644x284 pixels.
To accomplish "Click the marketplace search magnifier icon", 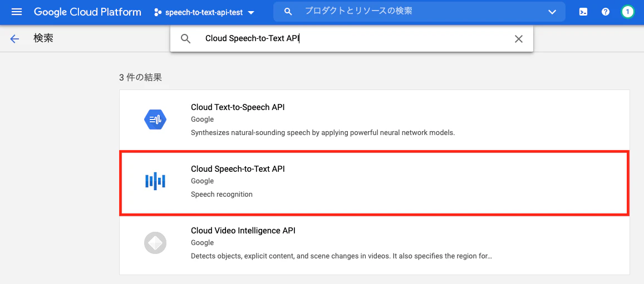I will (x=186, y=39).
